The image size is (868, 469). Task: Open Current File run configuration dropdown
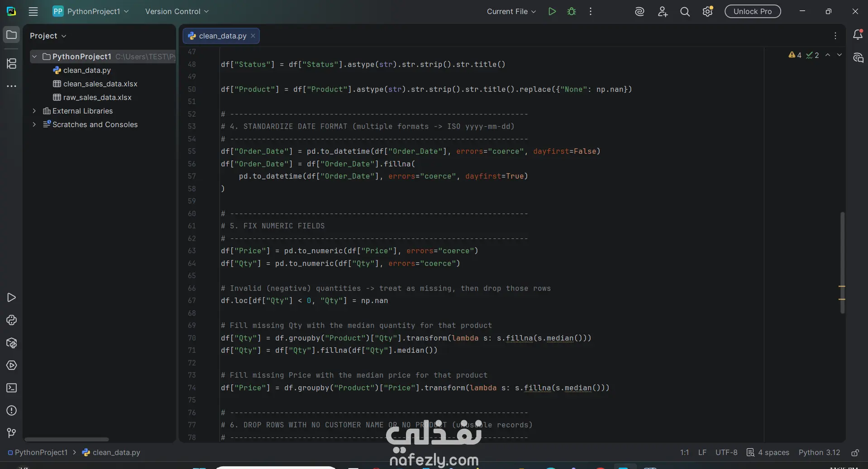[511, 11]
